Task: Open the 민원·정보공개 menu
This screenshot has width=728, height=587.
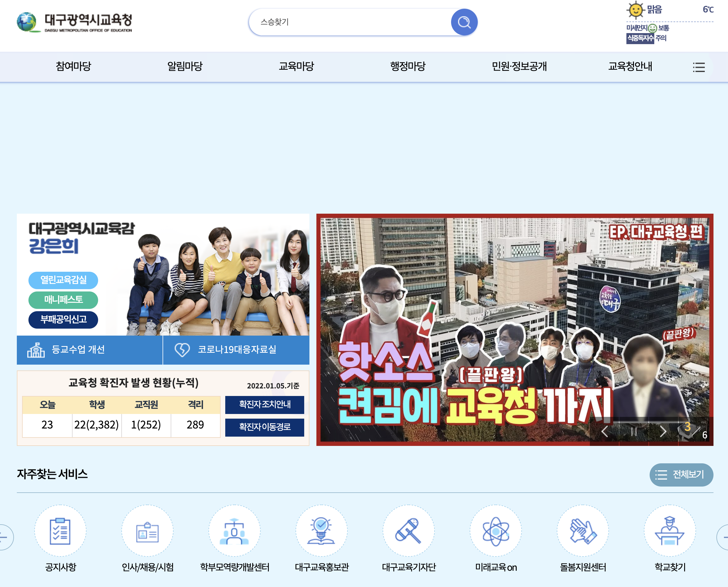Action: [519, 66]
